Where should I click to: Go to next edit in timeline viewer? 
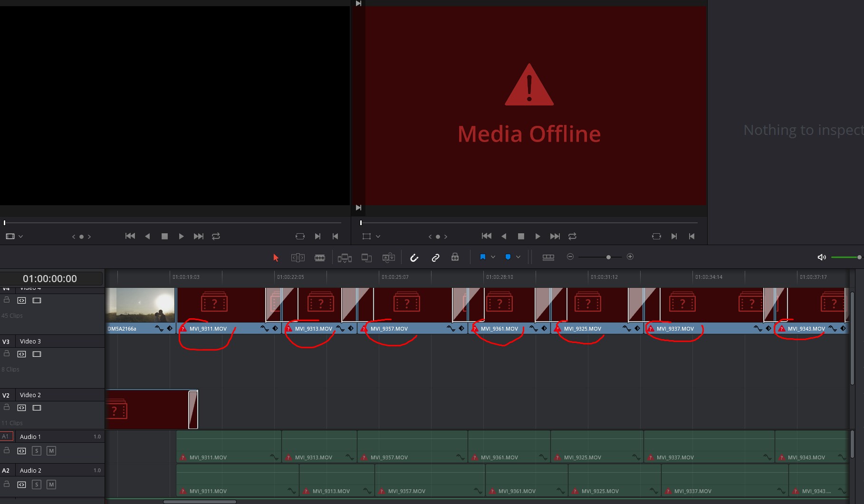555,236
